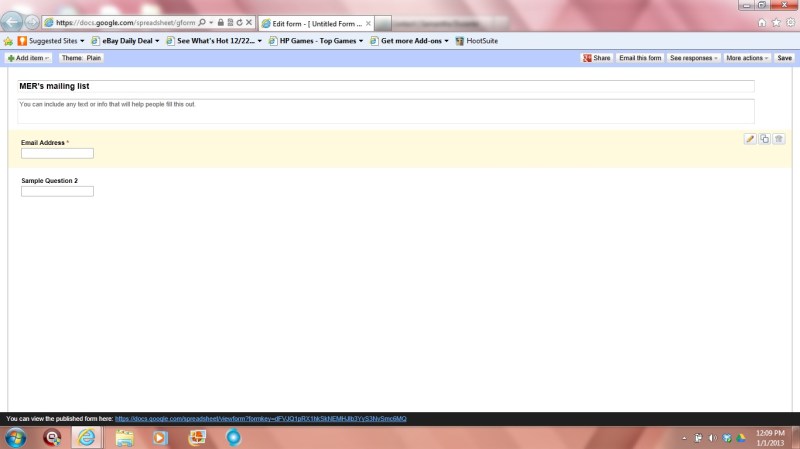Open the file explorer folder in taskbar
Viewport: 800px width, 449px height.
tap(124, 437)
